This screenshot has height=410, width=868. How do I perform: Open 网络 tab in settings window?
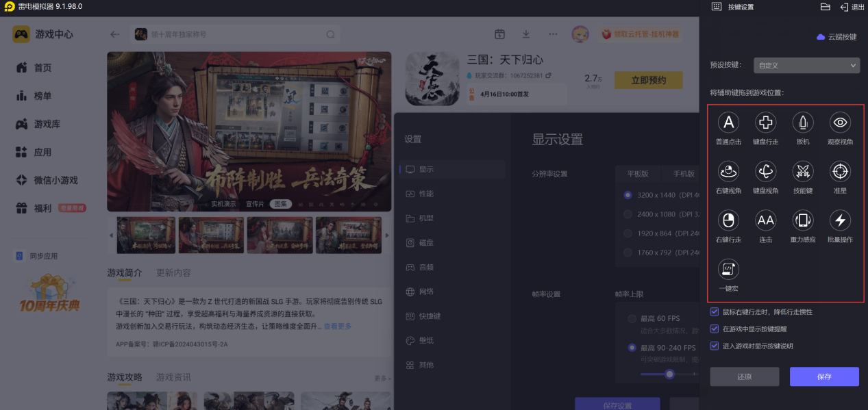452,292
